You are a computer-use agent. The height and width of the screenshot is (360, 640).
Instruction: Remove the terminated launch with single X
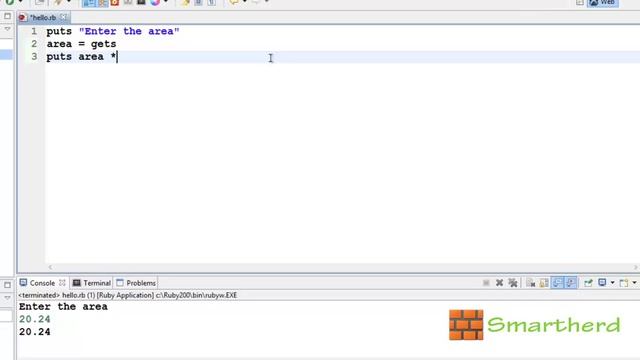499,283
